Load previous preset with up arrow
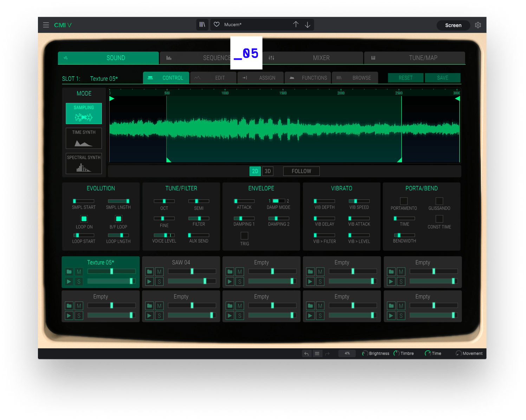526x420 pixels. pyautogui.click(x=296, y=24)
